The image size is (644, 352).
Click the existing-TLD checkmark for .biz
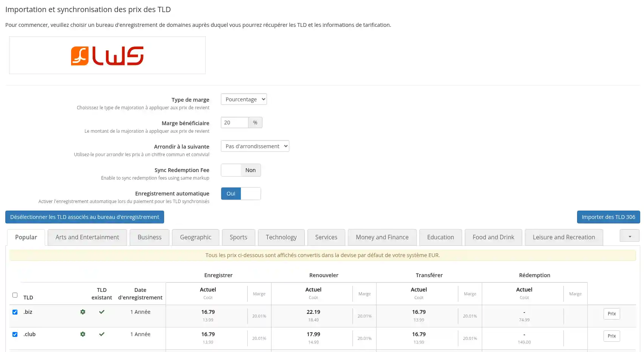(x=102, y=312)
